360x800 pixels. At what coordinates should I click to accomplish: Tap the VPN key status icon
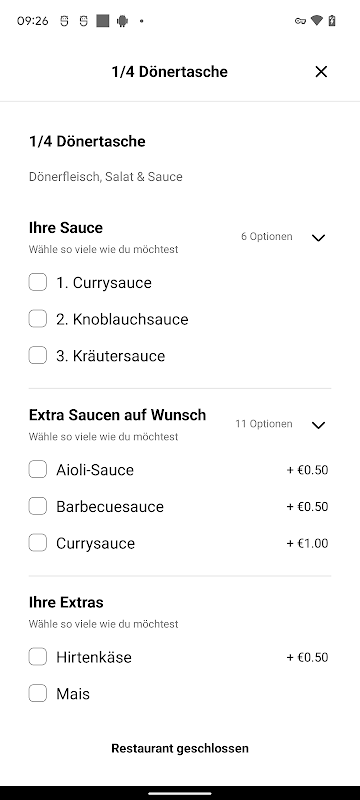(x=300, y=21)
